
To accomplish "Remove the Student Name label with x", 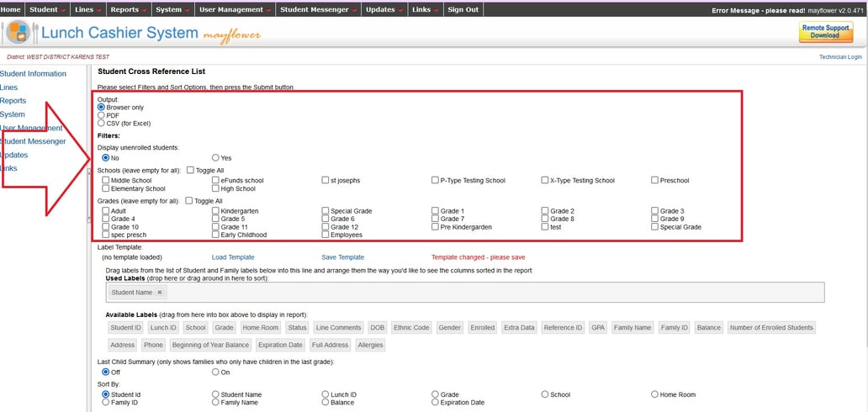I will pos(160,292).
